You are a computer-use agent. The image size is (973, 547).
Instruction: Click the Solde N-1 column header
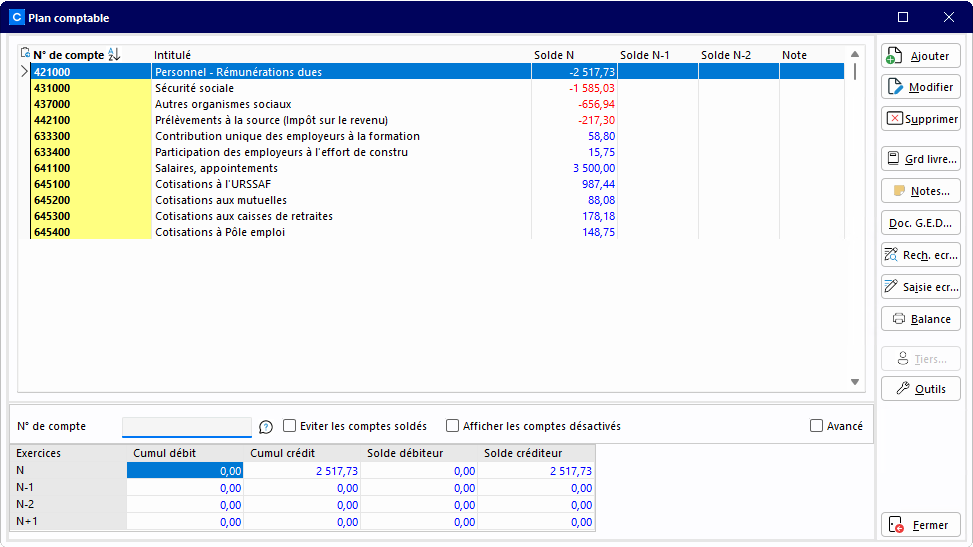[x=645, y=55]
